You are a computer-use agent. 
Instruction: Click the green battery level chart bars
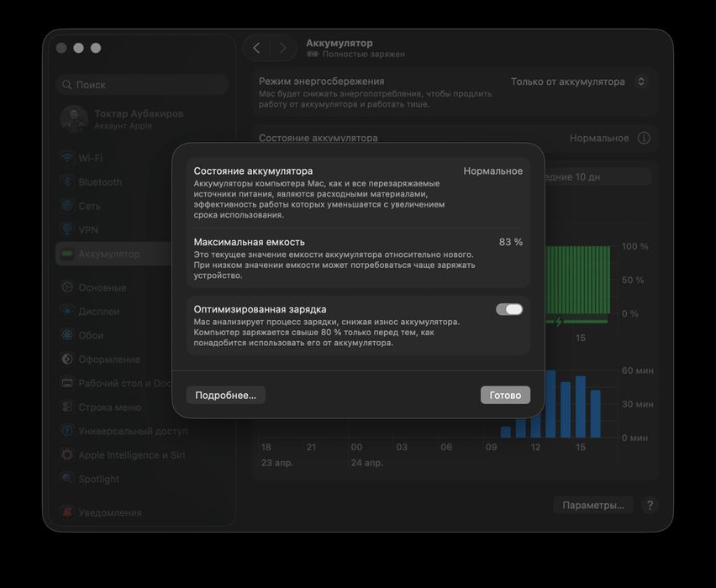coord(577,280)
